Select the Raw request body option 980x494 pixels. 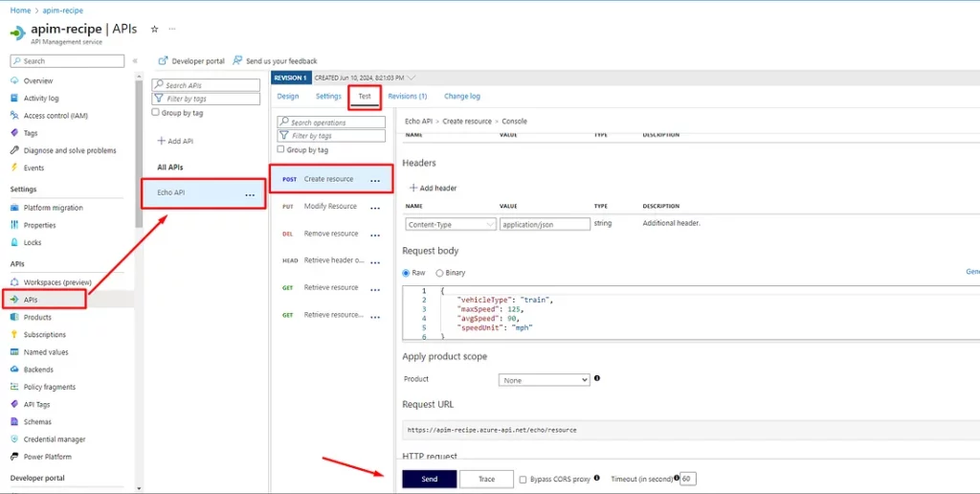[407, 273]
